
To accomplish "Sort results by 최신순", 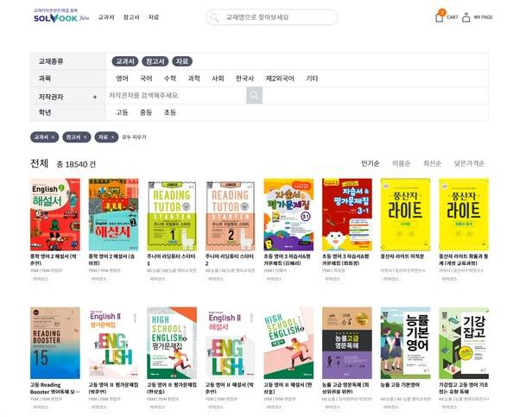I will tap(432, 163).
